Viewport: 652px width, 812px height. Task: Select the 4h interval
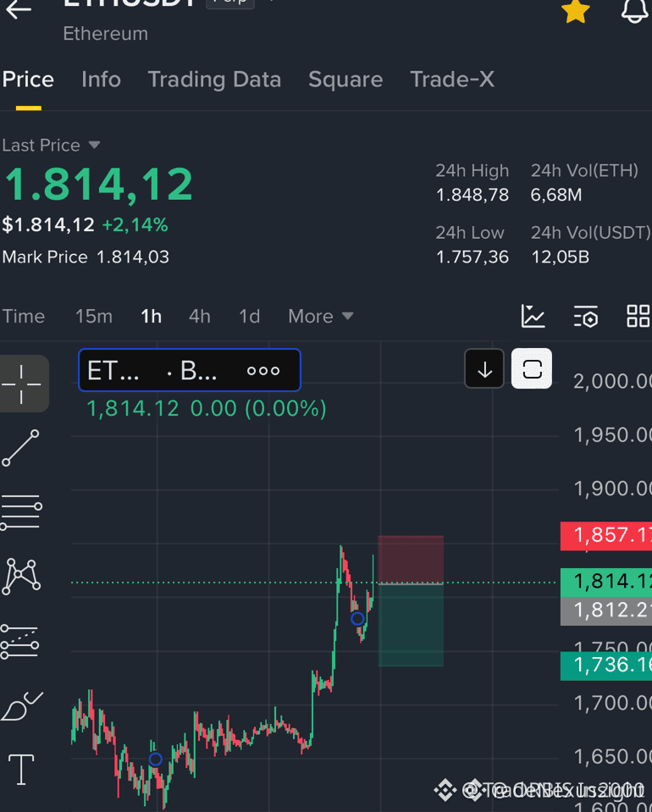[199, 317]
